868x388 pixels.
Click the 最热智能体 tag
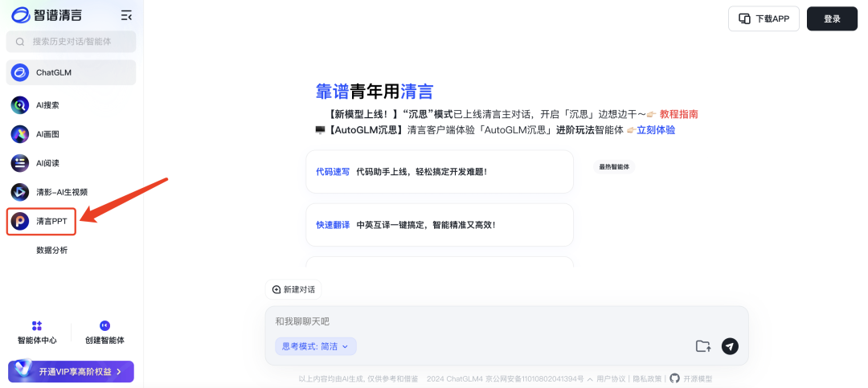(x=614, y=166)
